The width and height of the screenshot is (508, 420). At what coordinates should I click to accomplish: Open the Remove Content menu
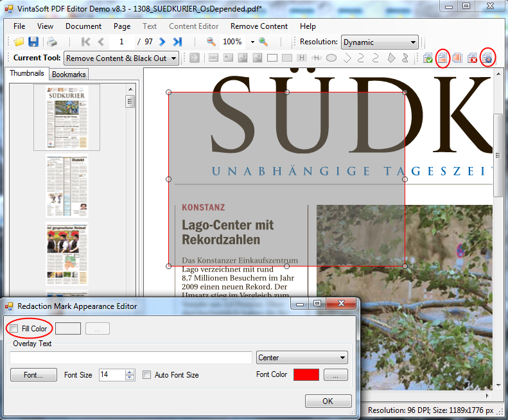click(x=259, y=26)
